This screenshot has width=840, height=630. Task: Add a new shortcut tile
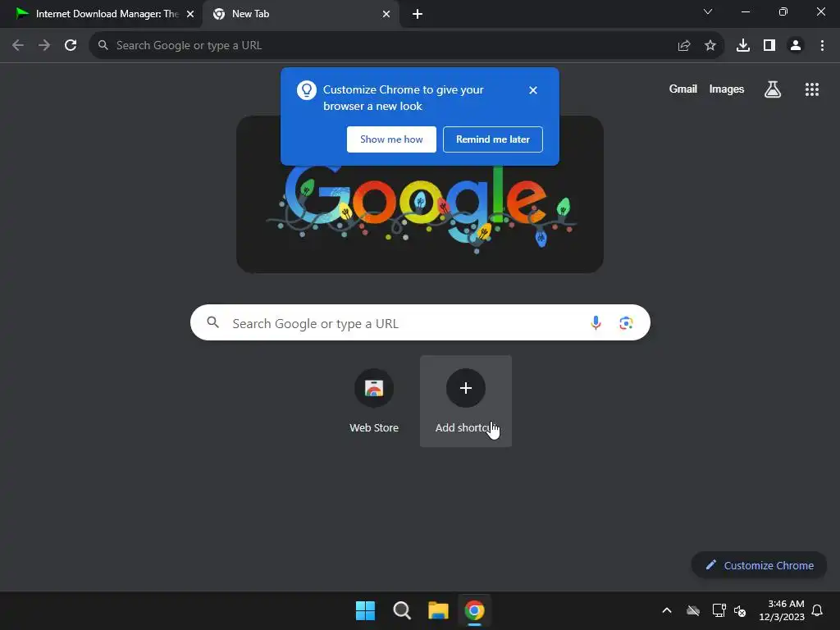pos(466,401)
